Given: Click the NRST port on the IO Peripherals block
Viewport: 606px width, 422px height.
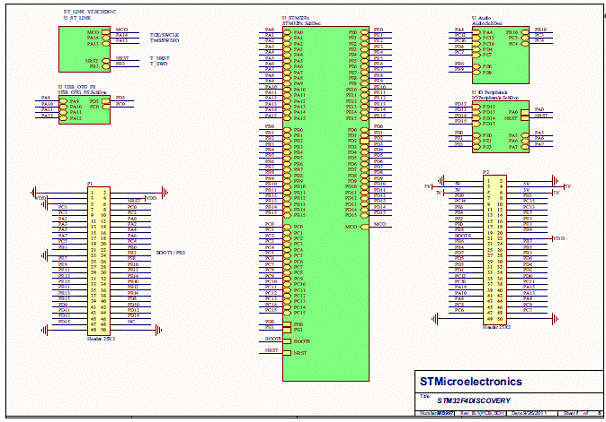Looking at the screenshot, I should pyautogui.click(x=525, y=118).
